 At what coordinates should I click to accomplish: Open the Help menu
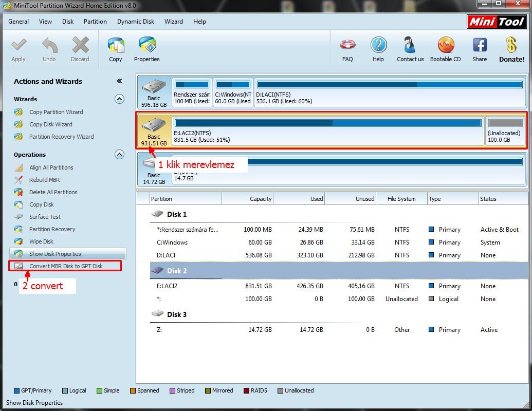coord(199,22)
